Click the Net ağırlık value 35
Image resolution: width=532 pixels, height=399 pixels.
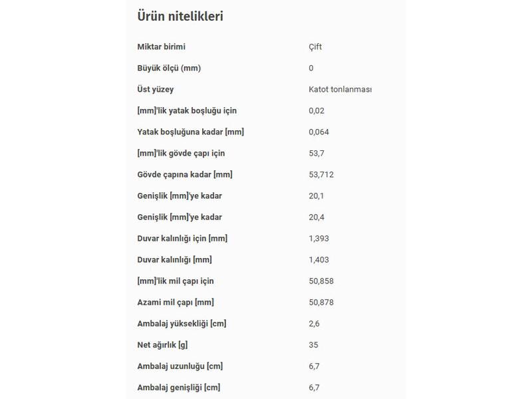coord(313,345)
